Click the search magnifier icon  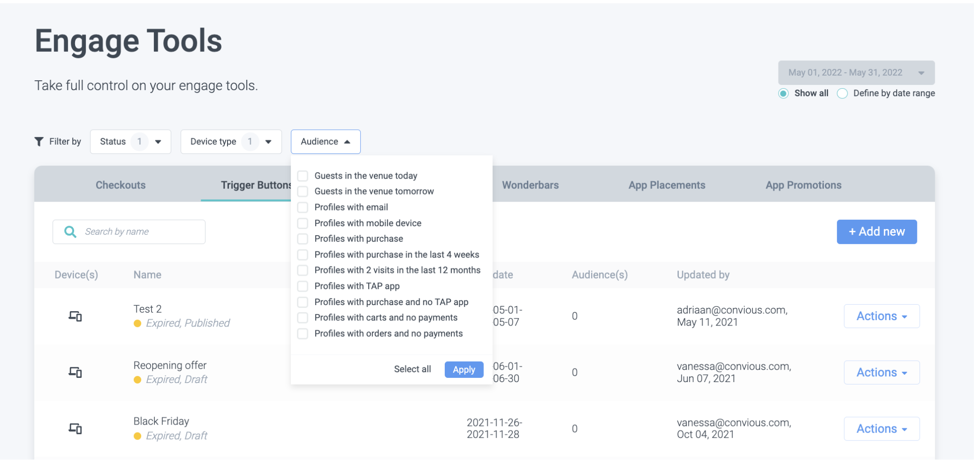pyautogui.click(x=70, y=232)
